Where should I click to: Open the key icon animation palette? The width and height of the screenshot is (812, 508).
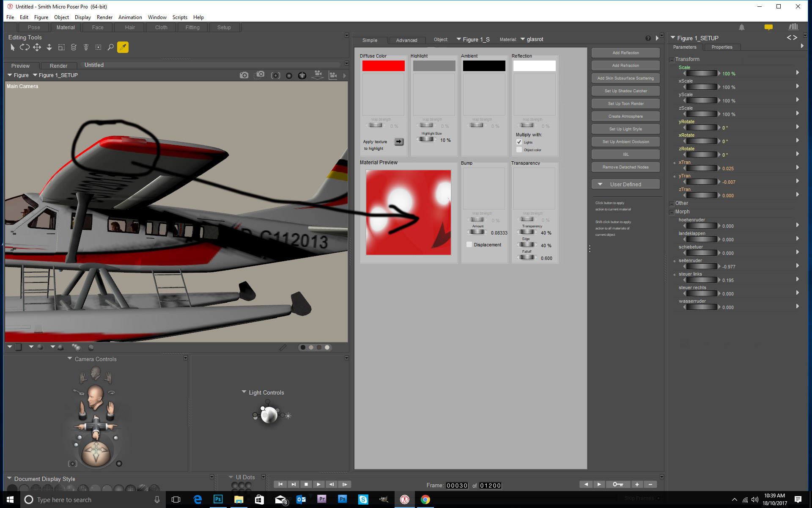[617, 484]
